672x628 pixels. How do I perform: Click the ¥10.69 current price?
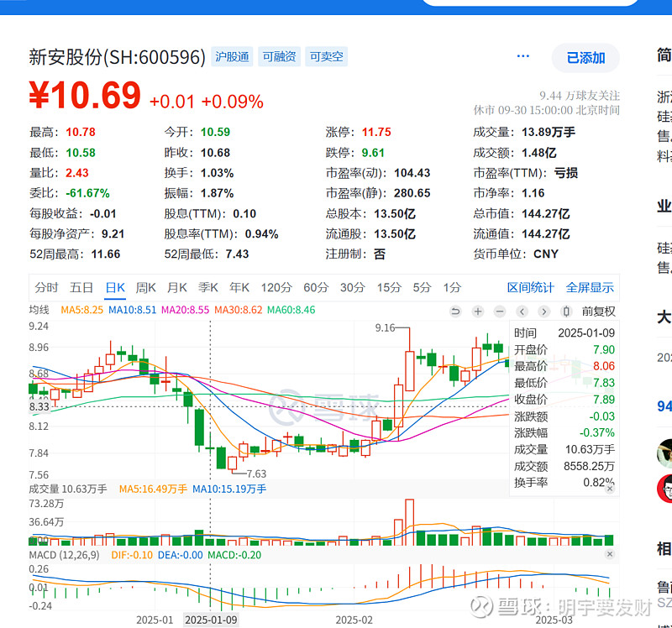click(x=85, y=95)
